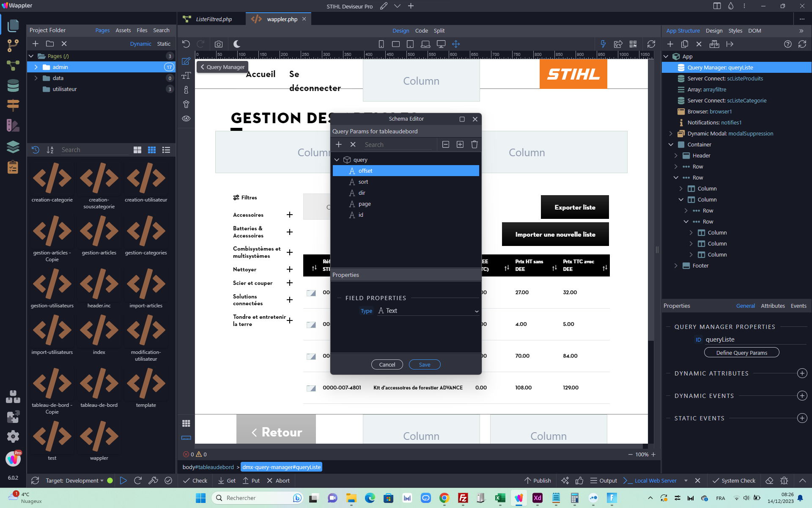This screenshot has width=812, height=508.
Task: Click Save in Schema Editor
Action: click(425, 364)
